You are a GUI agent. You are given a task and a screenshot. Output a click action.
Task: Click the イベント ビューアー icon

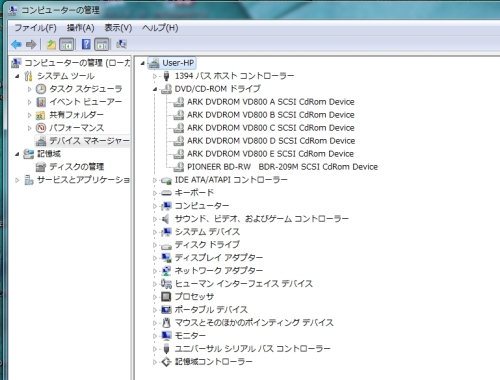(41, 102)
